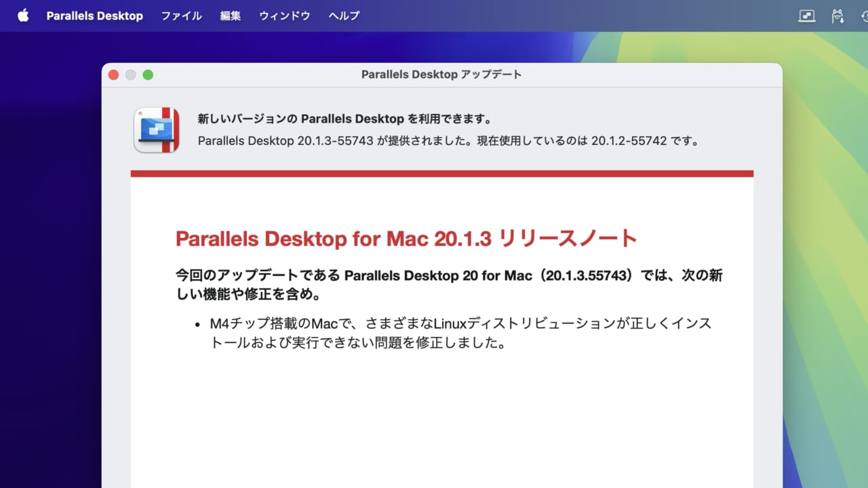Close the Parallels Desktop アップデート window

pos(113,75)
